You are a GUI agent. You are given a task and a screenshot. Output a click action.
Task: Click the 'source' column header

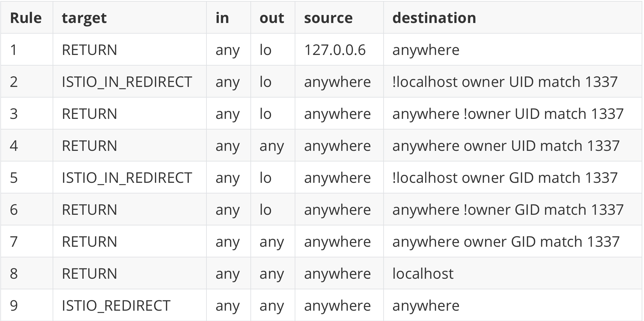pyautogui.click(x=328, y=18)
